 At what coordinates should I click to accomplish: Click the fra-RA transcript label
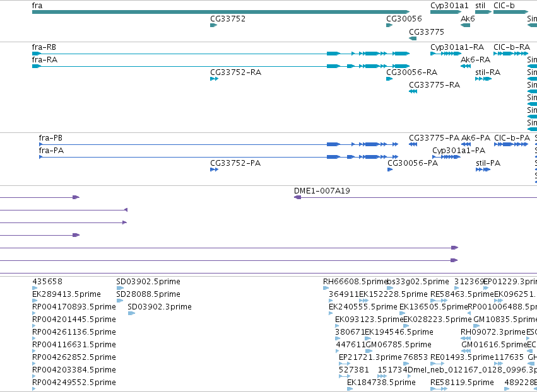click(45, 60)
